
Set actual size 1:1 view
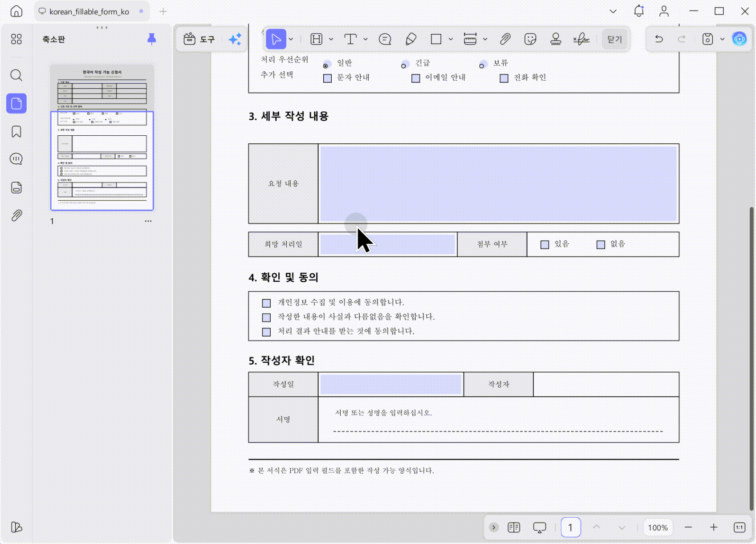(x=740, y=528)
